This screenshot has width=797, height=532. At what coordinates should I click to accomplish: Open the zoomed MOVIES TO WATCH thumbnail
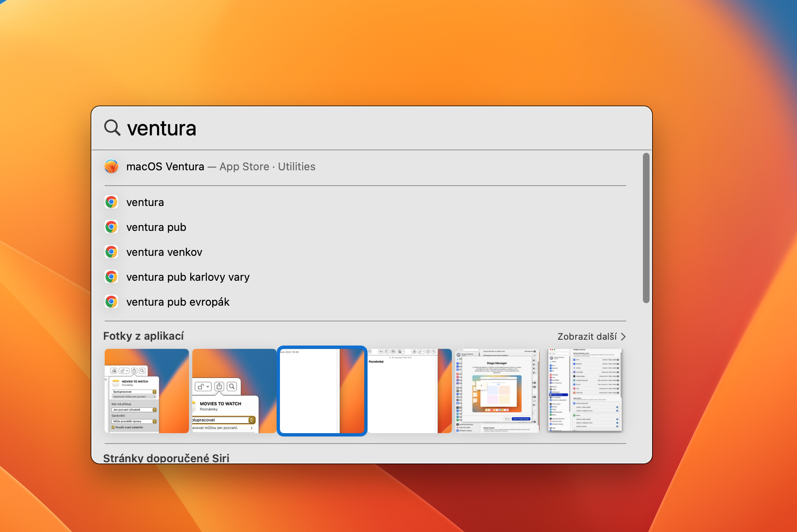pos(234,391)
